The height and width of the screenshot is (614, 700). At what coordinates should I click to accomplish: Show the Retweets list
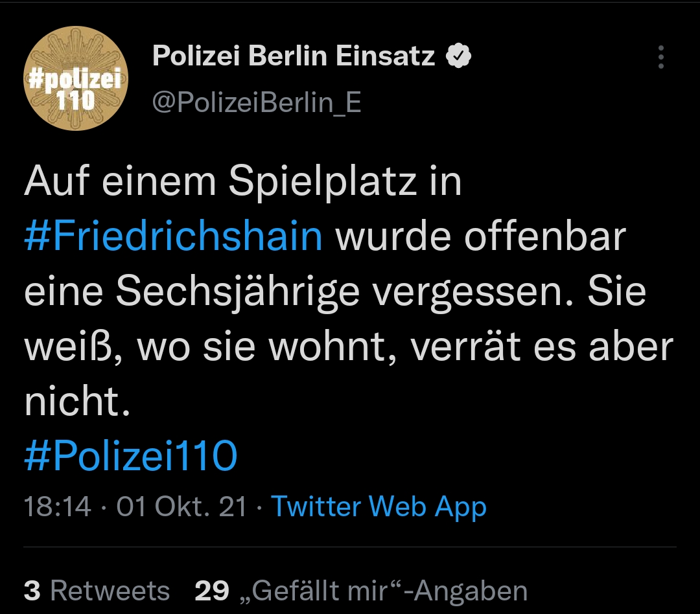110,591
